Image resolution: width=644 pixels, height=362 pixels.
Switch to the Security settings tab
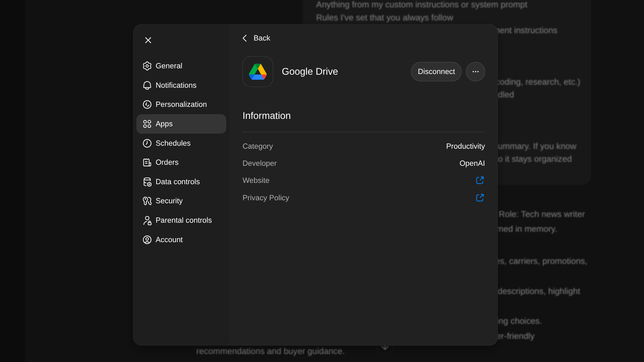tap(169, 201)
